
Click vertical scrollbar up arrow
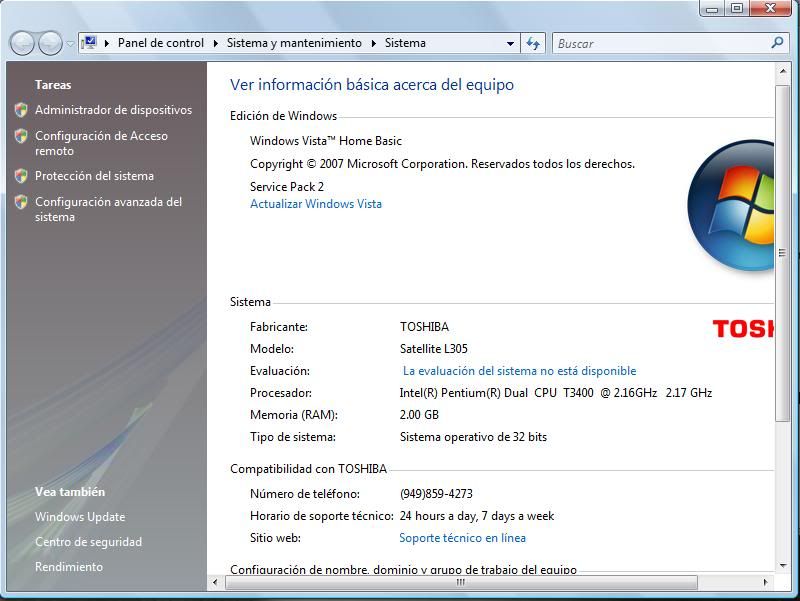pyautogui.click(x=783, y=71)
